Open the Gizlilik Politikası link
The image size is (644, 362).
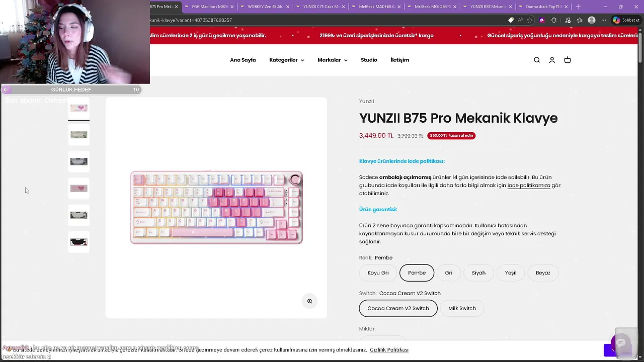pos(389,350)
